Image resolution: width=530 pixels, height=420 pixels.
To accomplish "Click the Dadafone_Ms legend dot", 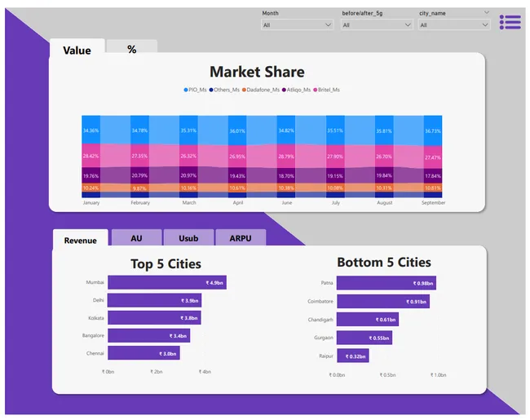I will click(244, 90).
